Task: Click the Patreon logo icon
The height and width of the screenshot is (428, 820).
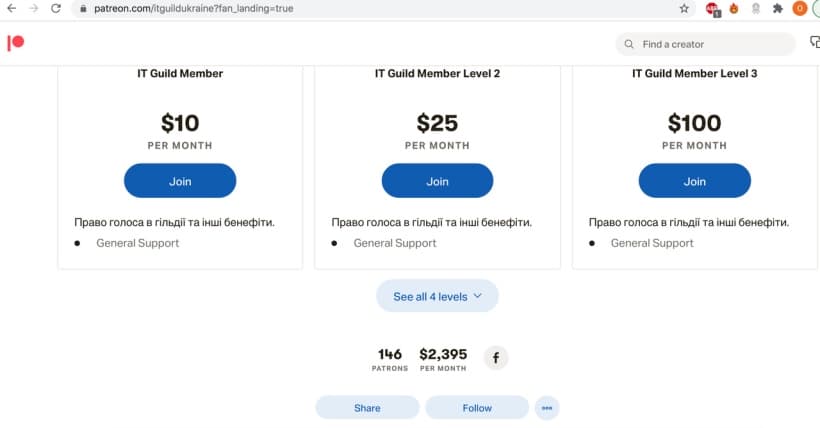Action: coord(16,43)
